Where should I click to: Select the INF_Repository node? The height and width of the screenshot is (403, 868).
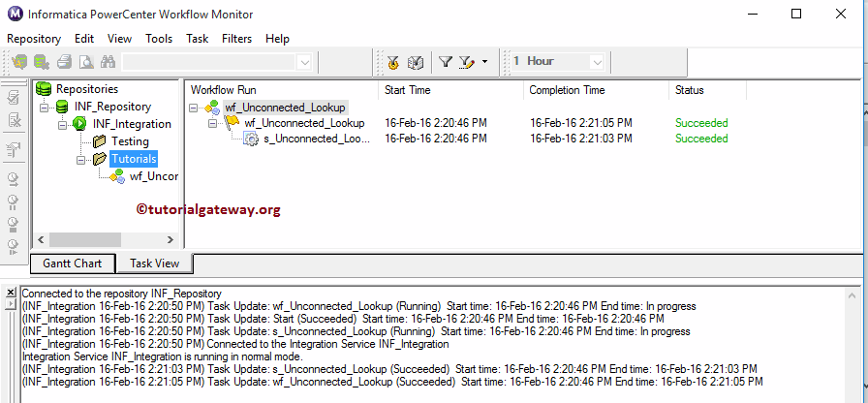pyautogui.click(x=112, y=107)
